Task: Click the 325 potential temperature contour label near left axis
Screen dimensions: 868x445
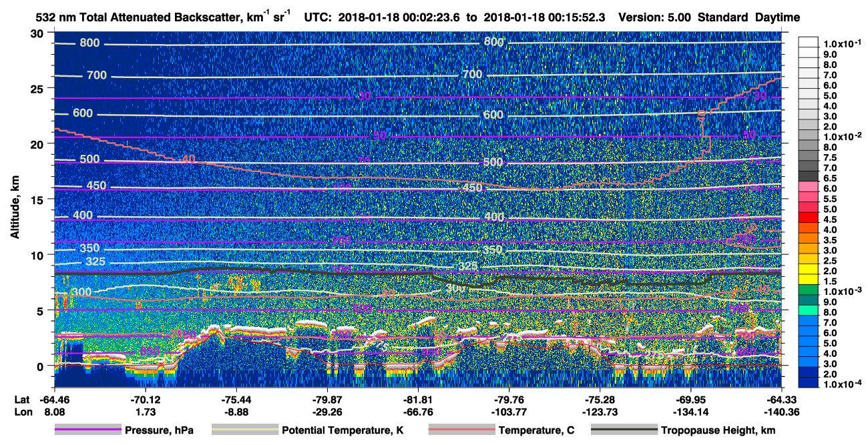Action: pos(95,262)
